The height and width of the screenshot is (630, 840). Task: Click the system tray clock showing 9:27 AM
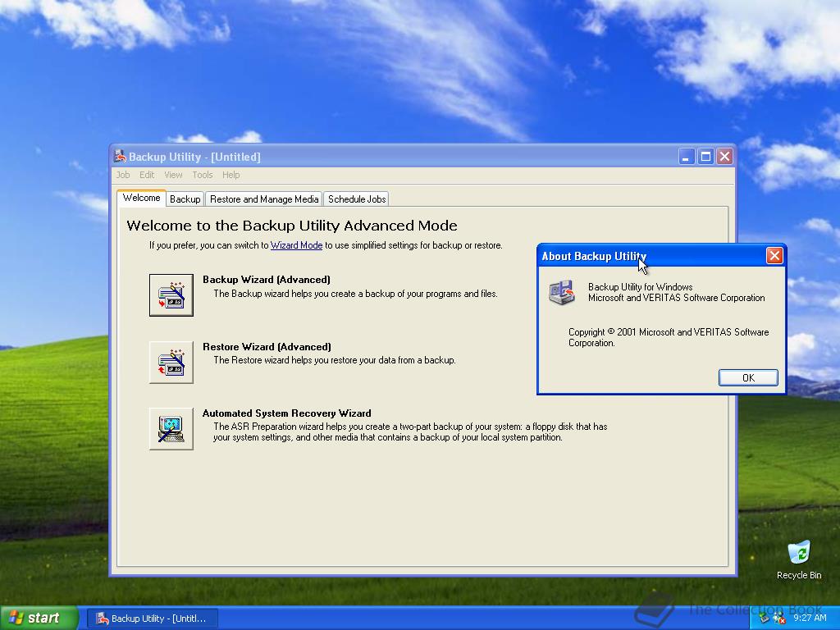(810, 618)
